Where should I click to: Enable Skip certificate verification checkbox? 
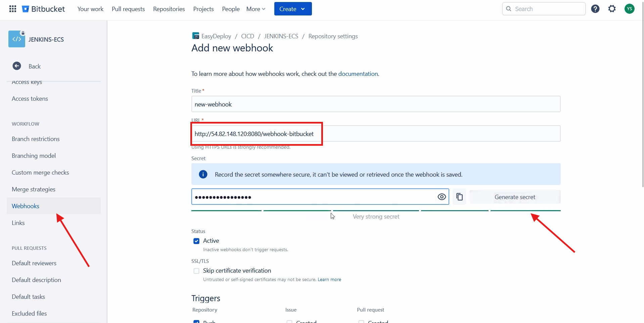196,271
